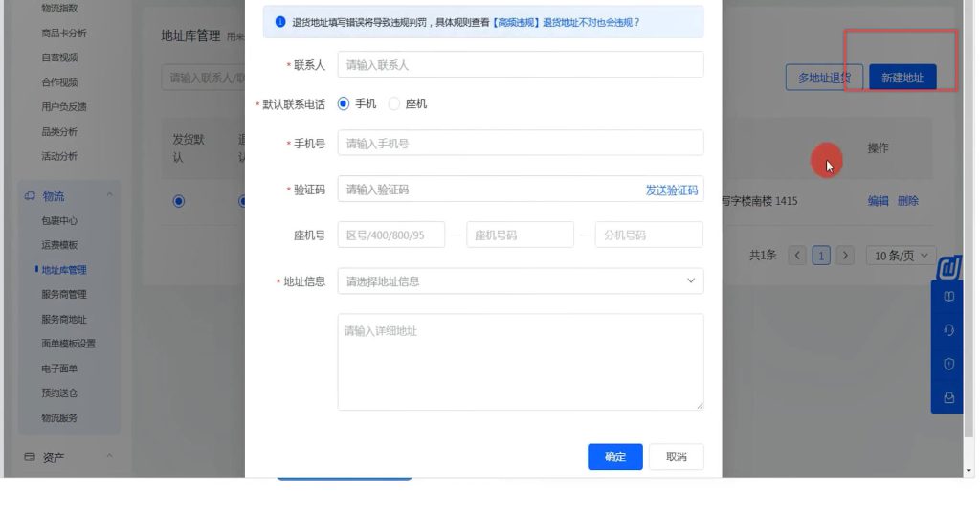Click the blue logo icon above the floating toolbar
980x515 pixels.
[948, 268]
